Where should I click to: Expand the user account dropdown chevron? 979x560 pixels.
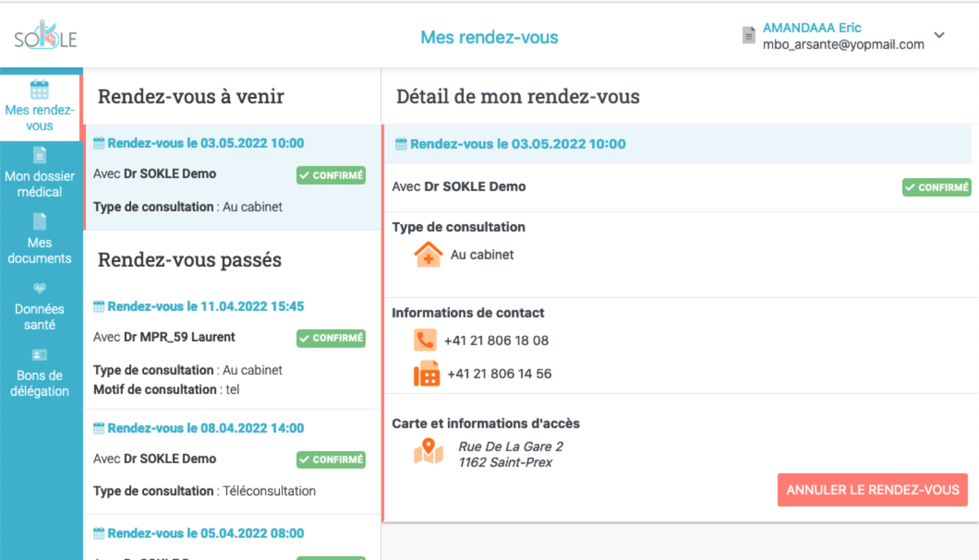coord(939,35)
